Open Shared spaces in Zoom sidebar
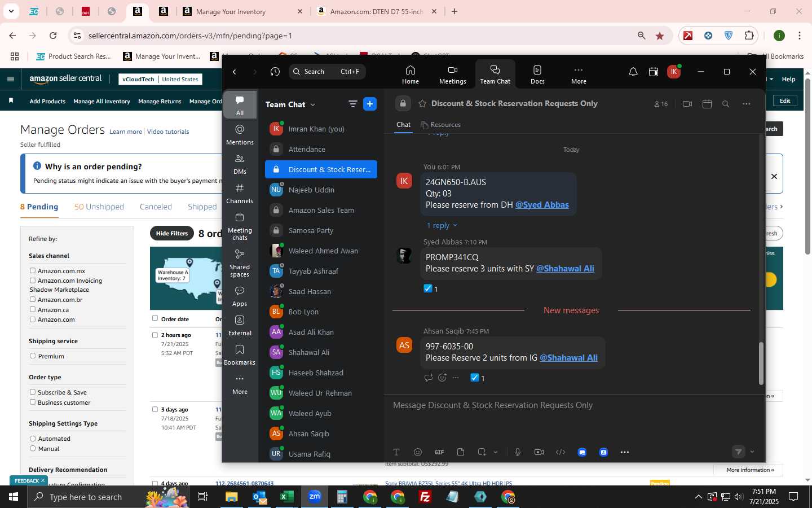This screenshot has width=812, height=508. 240,262
